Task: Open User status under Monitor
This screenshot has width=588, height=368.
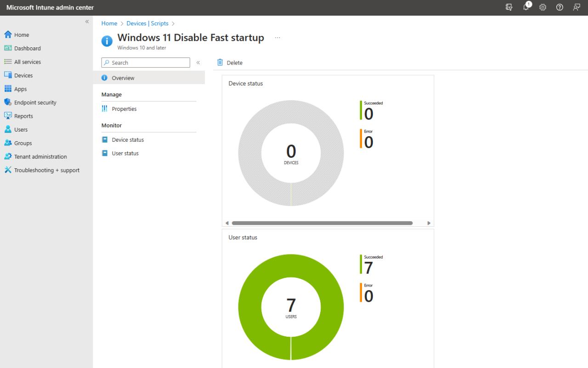Action: tap(125, 153)
